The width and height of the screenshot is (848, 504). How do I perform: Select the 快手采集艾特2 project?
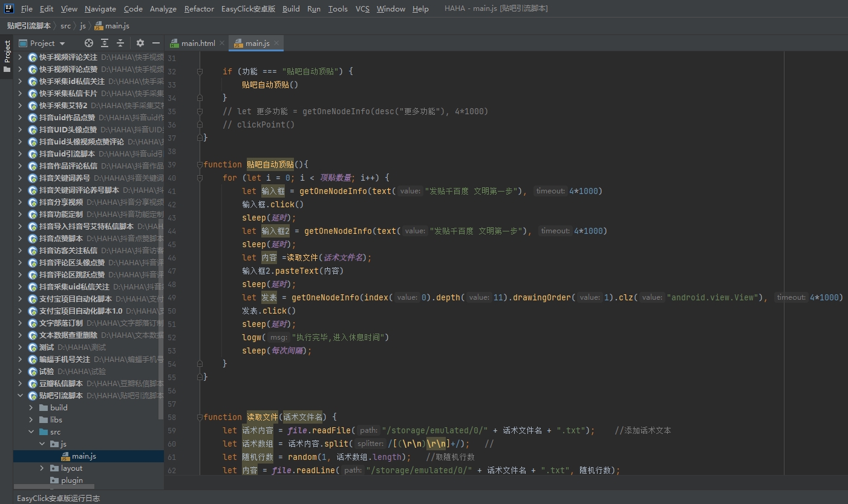pyautogui.click(x=88, y=106)
